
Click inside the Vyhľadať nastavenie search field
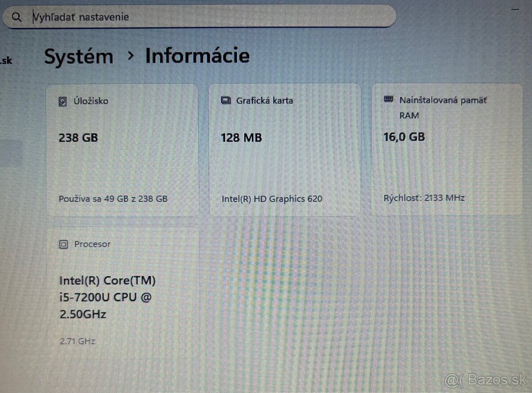click(x=177, y=16)
